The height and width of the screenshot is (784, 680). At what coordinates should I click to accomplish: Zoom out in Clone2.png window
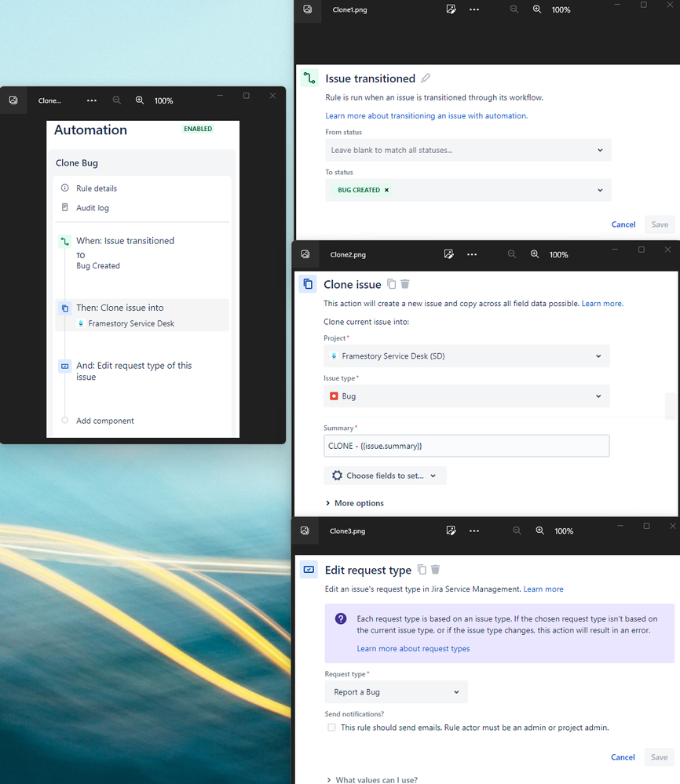click(511, 254)
